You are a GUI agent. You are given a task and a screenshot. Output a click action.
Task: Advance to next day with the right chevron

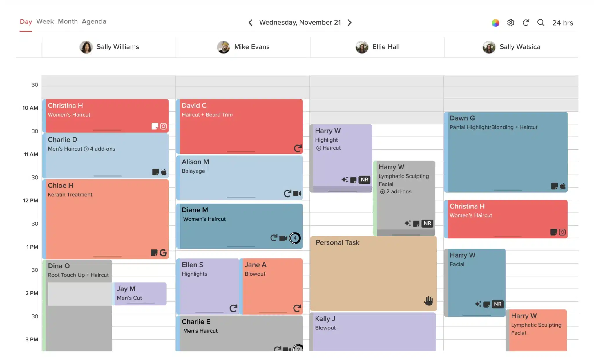tap(350, 23)
